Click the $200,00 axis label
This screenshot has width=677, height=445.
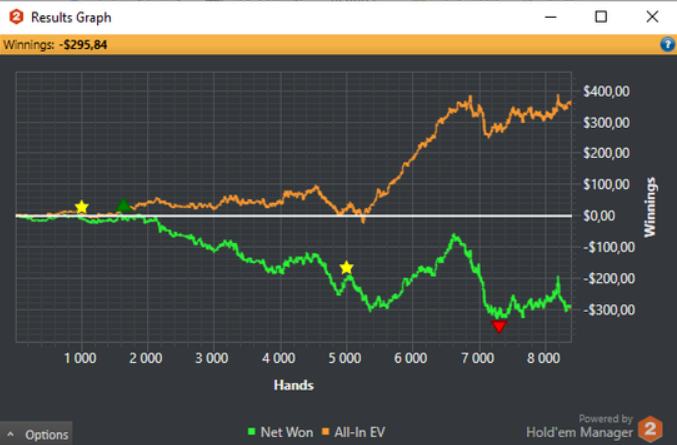click(x=606, y=153)
